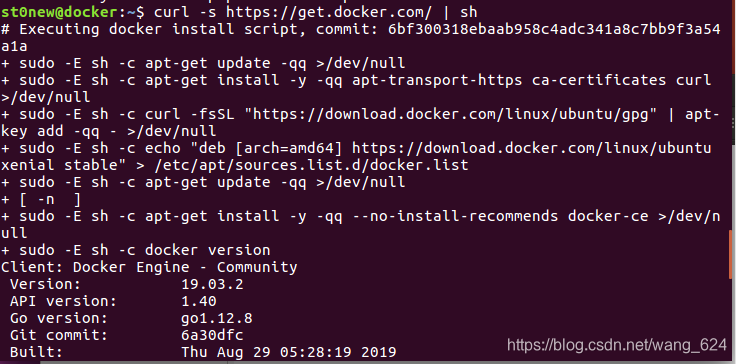Image resolution: width=737 pixels, height=364 pixels.
Task: Click the st0new@docker prompt text
Action: pyautogui.click(x=59, y=12)
